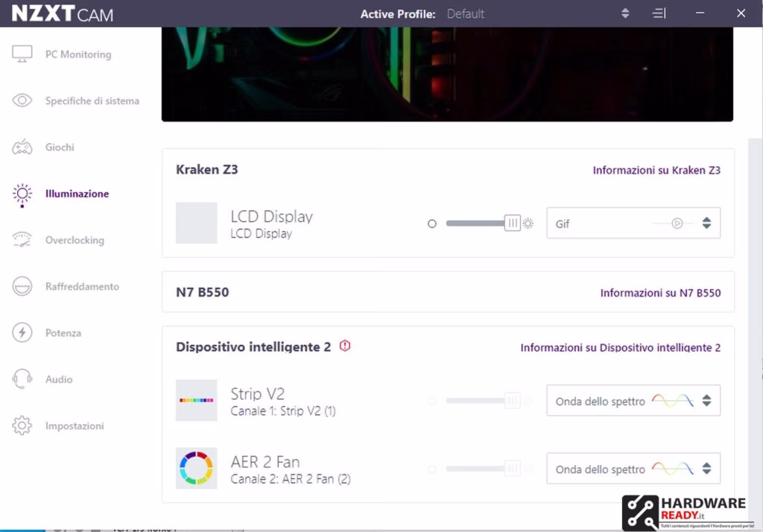The width and height of the screenshot is (763, 532).
Task: Select Illuminazione in the sidebar
Action: pyautogui.click(x=77, y=193)
